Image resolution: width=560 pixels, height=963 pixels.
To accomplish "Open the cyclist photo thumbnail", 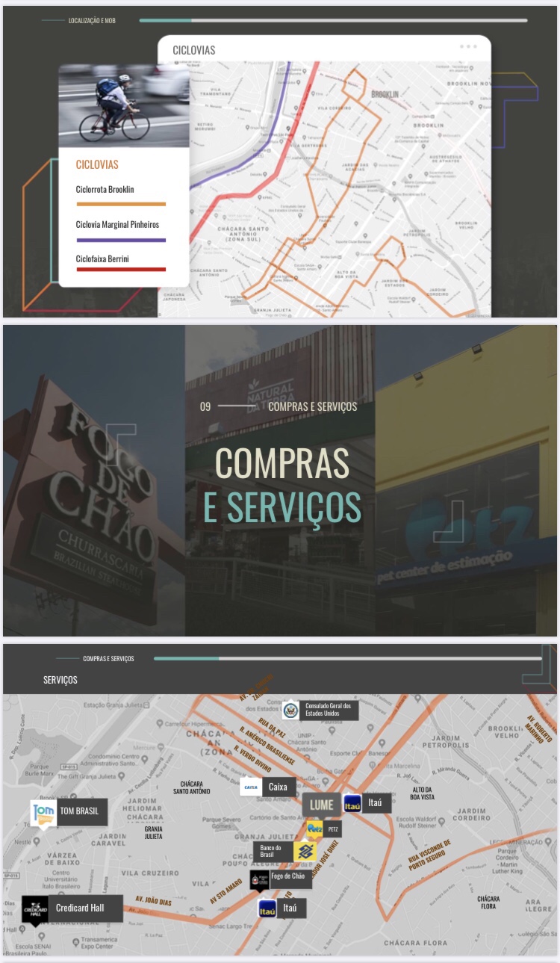I will pyautogui.click(x=124, y=105).
